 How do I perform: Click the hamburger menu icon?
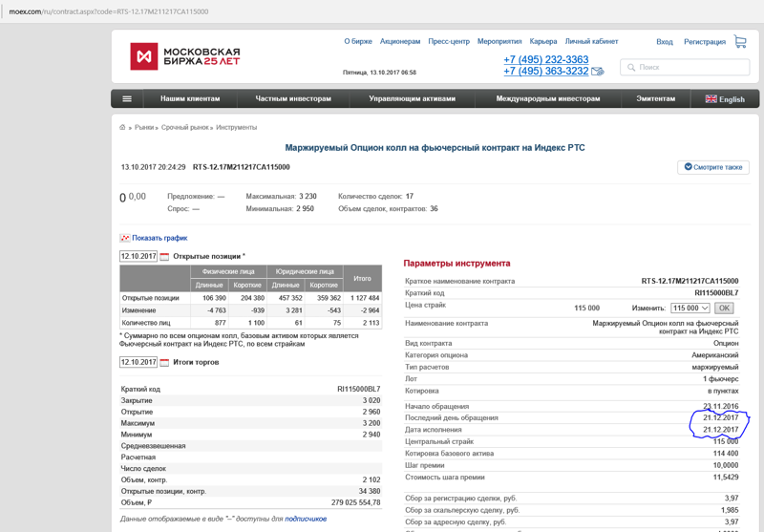[x=127, y=98]
